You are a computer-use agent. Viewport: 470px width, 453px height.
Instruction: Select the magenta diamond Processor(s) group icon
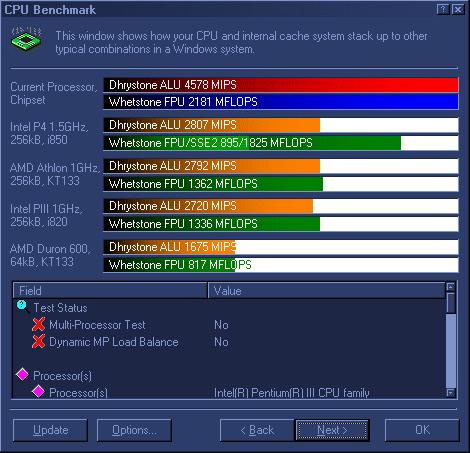23,374
